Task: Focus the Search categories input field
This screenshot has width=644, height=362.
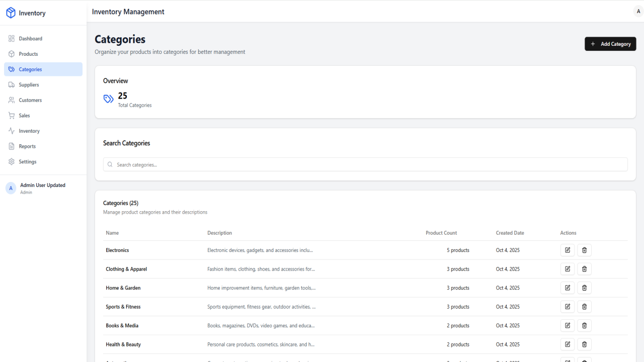Action: (365, 164)
